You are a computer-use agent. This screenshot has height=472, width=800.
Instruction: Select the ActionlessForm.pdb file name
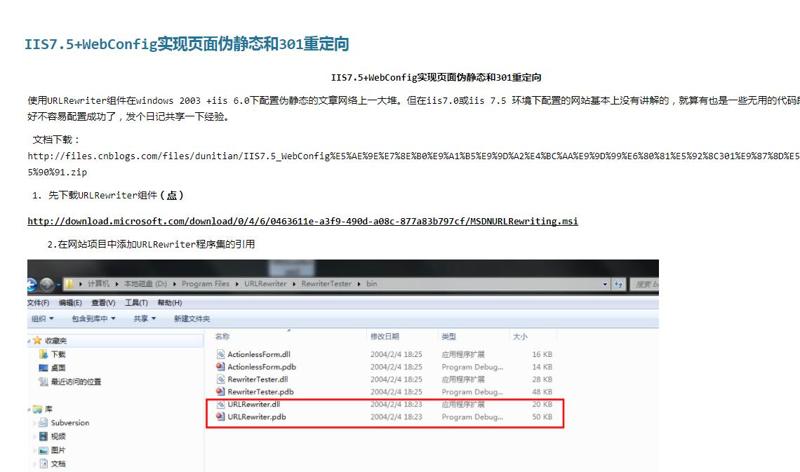261,366
